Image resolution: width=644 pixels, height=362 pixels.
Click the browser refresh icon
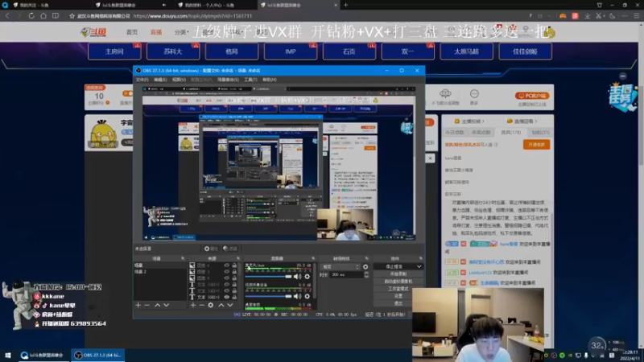pyautogui.click(x=31, y=15)
